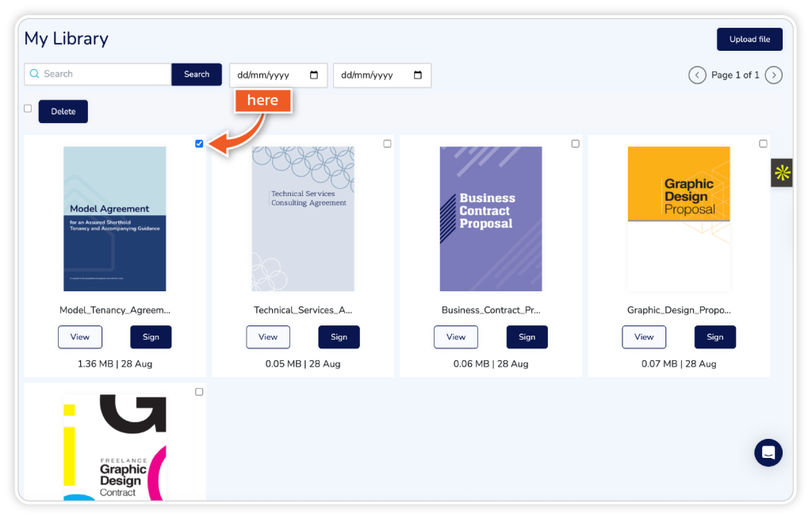Go to next page arrow icon
Viewport: 812px width, 519px height.
[x=774, y=75]
